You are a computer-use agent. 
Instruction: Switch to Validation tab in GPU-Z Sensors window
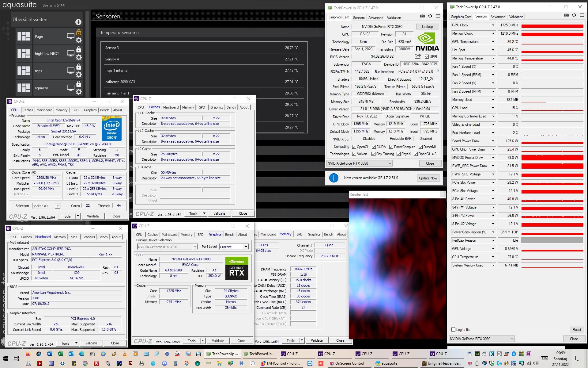coord(516,17)
